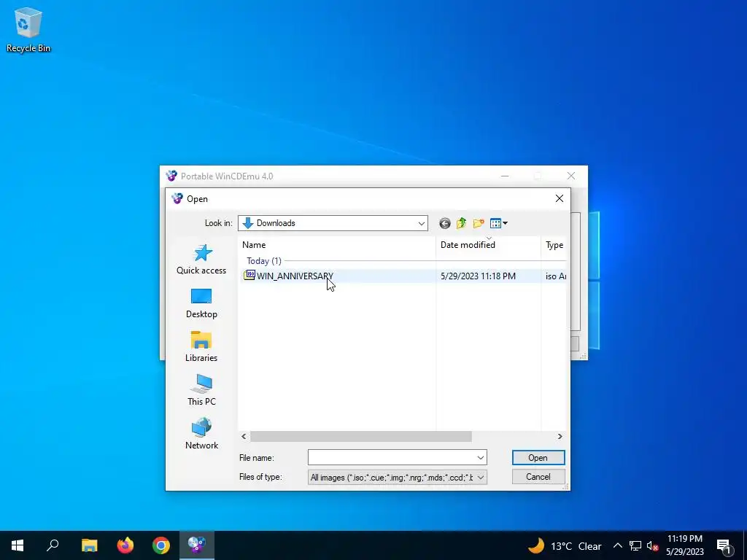Open the View Menu icon
747x560 pixels.
click(x=498, y=223)
